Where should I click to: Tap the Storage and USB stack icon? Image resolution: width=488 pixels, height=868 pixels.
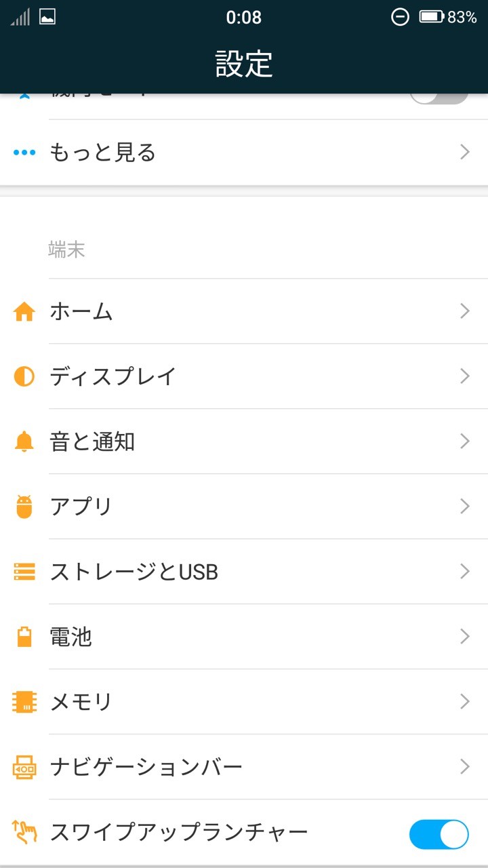(x=24, y=572)
